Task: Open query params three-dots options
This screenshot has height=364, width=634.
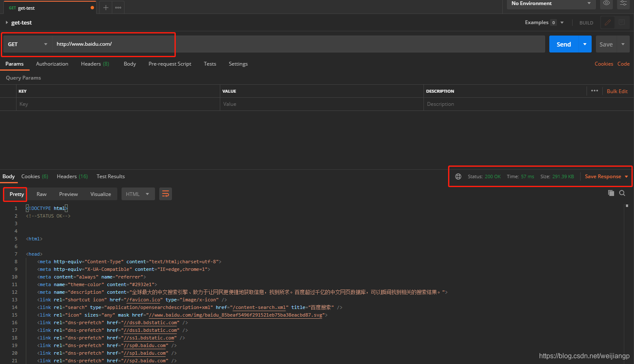Action: pos(595,91)
